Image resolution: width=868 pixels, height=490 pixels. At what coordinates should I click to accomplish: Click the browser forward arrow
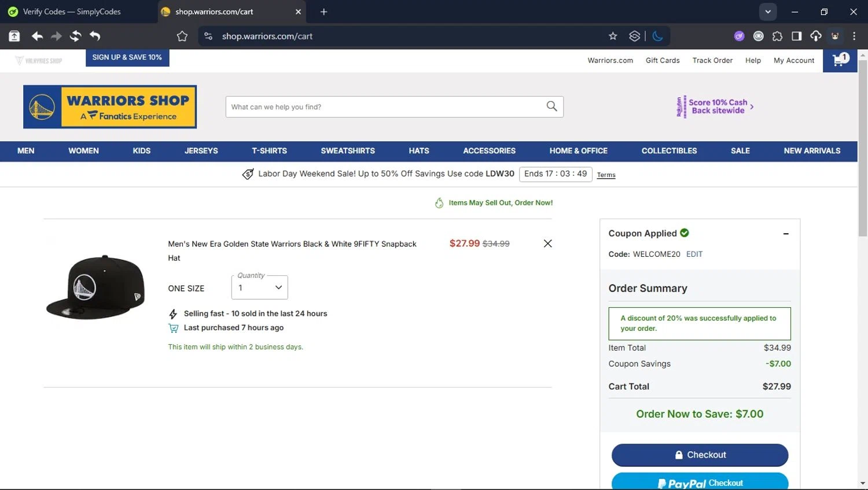[56, 36]
